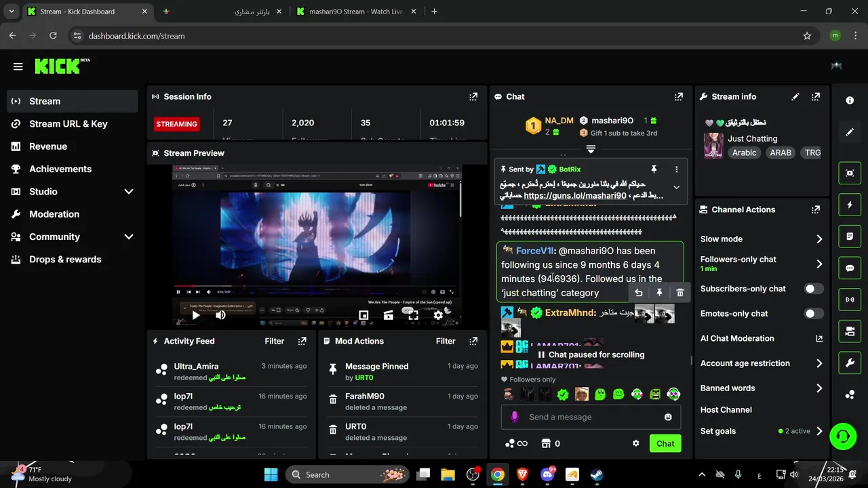Toggle Subscribers-only chat switch

814,289
